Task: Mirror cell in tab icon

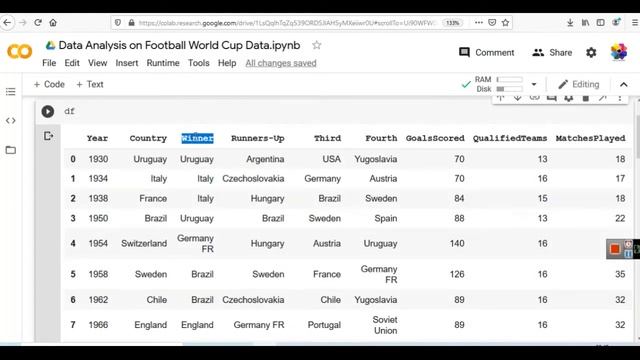Action: coord(603,98)
